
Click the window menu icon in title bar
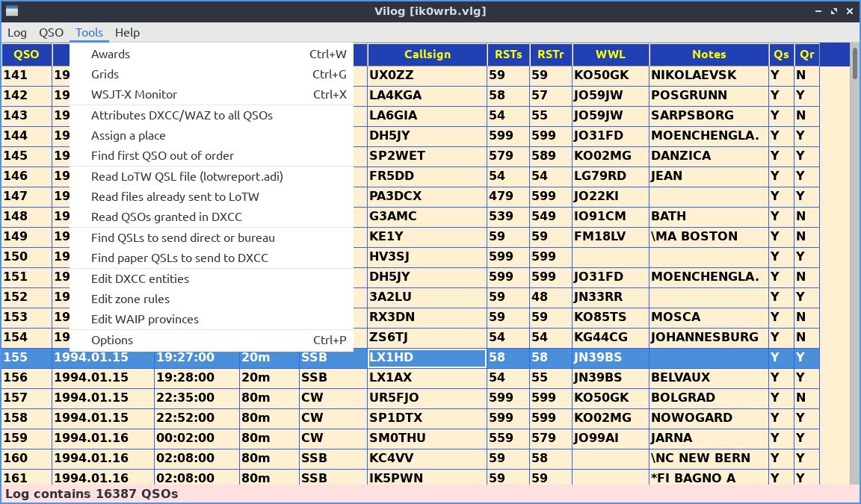coord(11,11)
